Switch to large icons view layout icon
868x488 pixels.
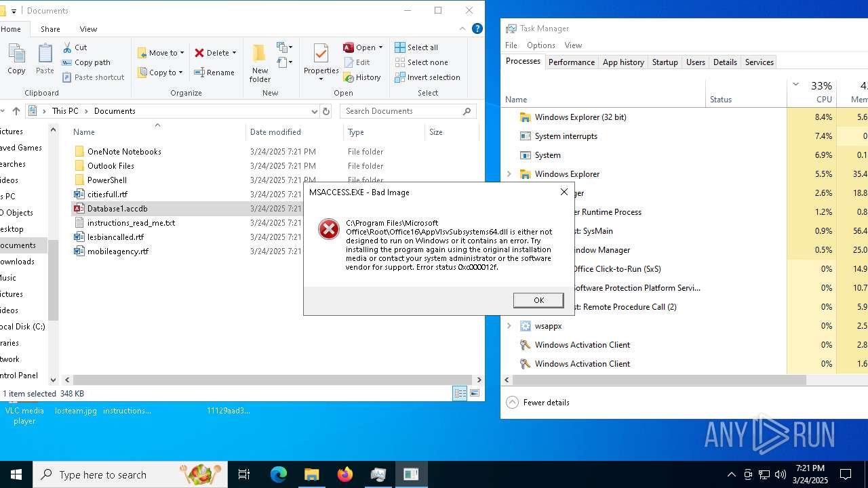click(475, 393)
